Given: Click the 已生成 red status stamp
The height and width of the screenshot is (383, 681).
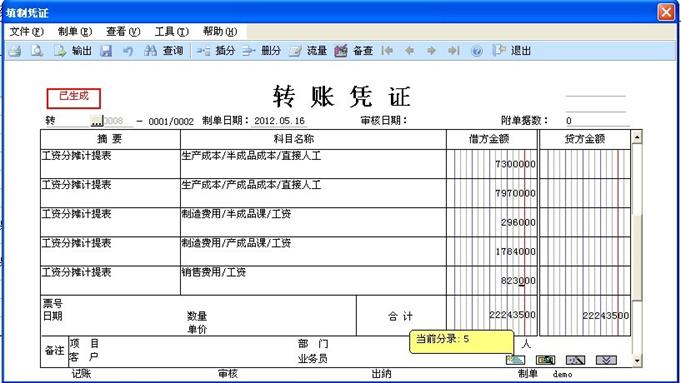Looking at the screenshot, I should point(73,98).
